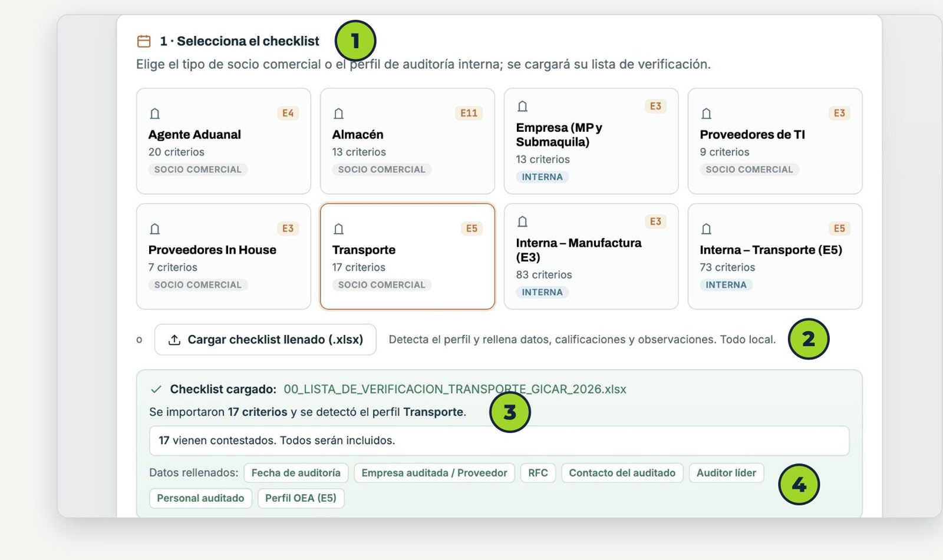Image resolution: width=943 pixels, height=560 pixels.
Task: Click the upload icon in Cargar checklist button
Action: pyautogui.click(x=174, y=340)
